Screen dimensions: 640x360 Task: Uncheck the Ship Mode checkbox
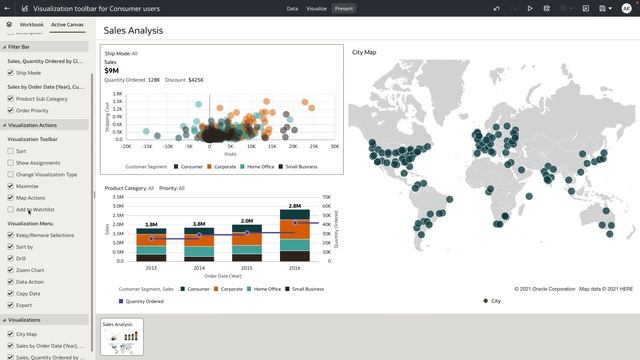coord(11,73)
